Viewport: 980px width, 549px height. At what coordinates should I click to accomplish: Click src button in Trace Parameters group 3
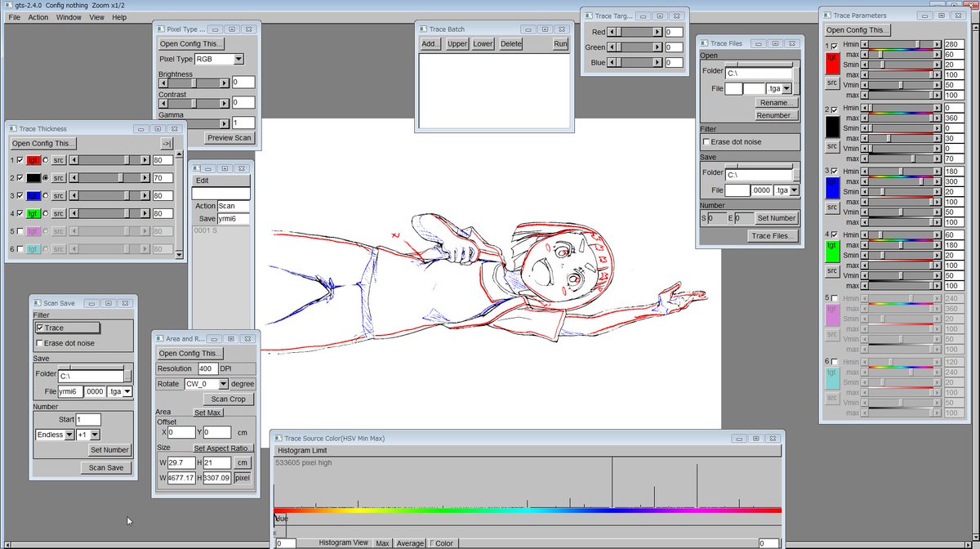click(832, 208)
